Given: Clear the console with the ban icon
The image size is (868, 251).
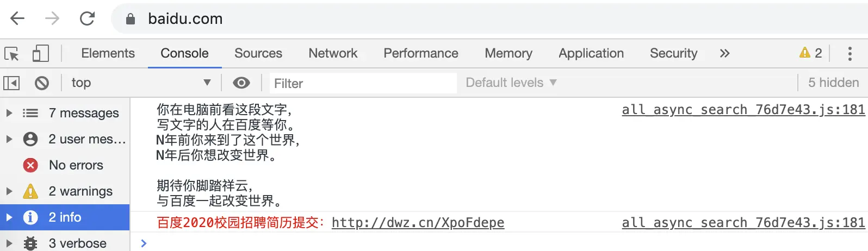Looking at the screenshot, I should [x=42, y=83].
